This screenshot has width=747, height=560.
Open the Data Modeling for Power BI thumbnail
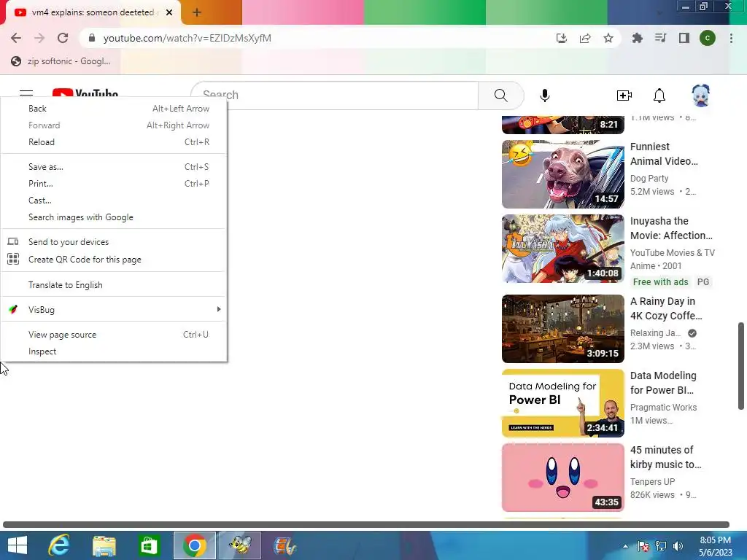click(562, 403)
